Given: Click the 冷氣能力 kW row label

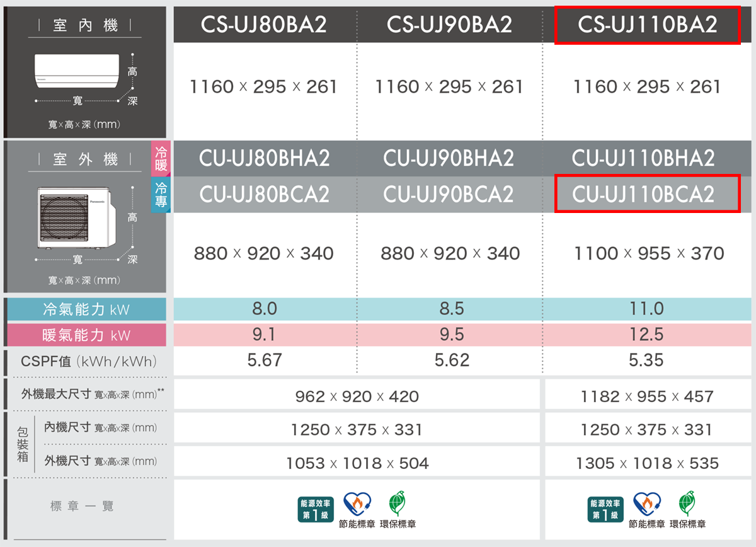Looking at the screenshot, I should [x=86, y=309].
